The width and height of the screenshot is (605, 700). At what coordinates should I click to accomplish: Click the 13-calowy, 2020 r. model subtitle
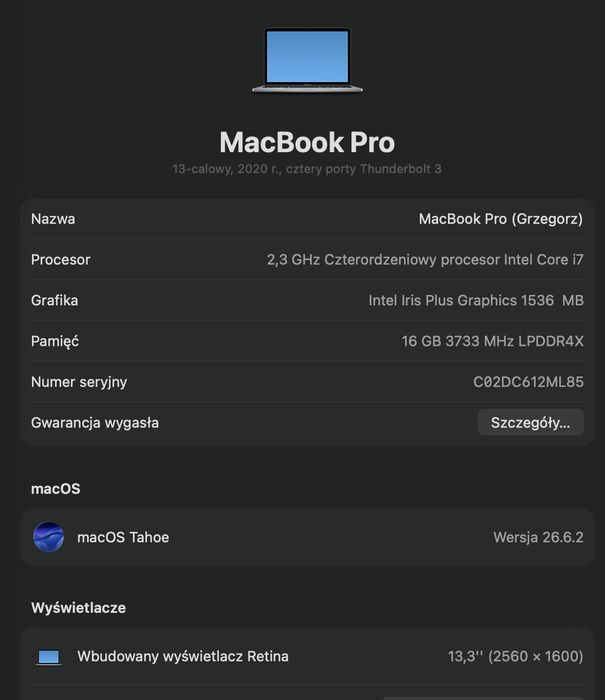pyautogui.click(x=307, y=169)
